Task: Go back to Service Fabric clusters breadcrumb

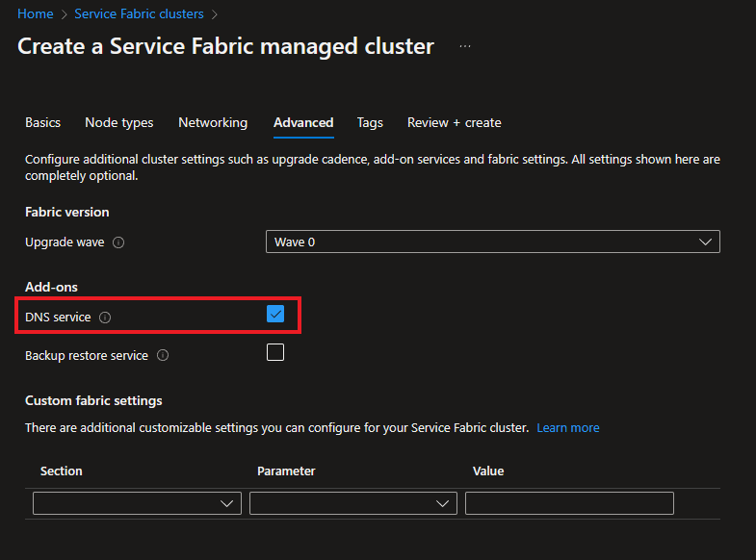Action: pos(139,14)
